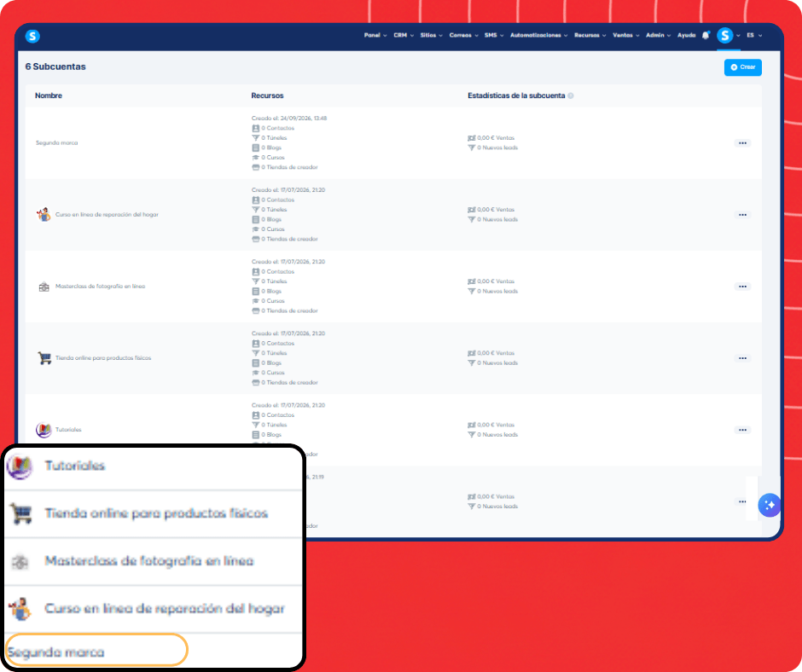Click '0,00 € Ventas' in the Masterclass row

pyautogui.click(x=496, y=281)
